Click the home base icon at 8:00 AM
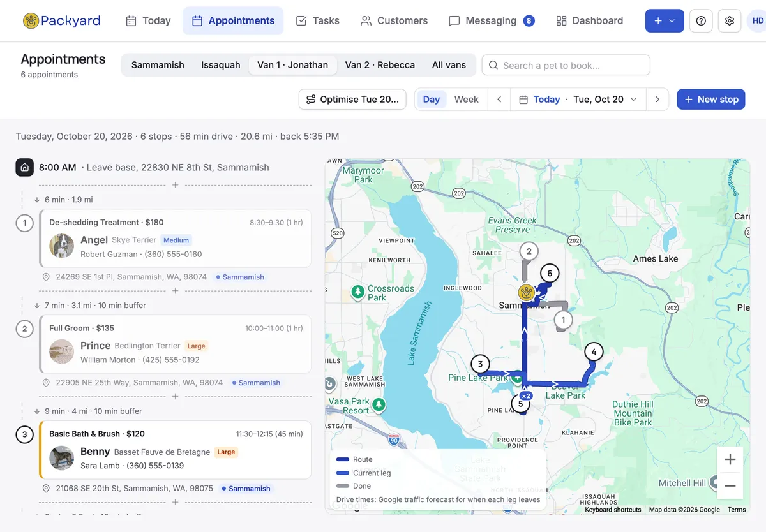 pyautogui.click(x=24, y=168)
